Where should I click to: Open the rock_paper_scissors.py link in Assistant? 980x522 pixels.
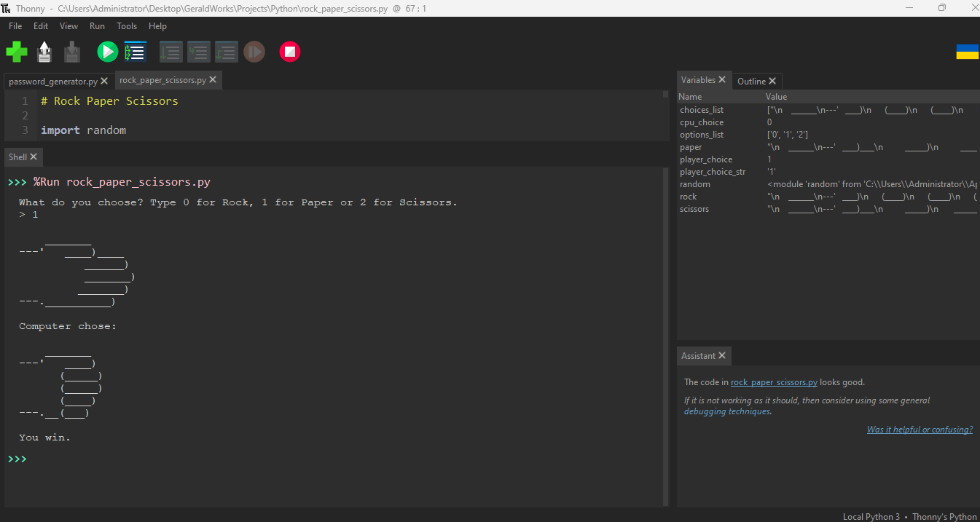[x=774, y=382]
